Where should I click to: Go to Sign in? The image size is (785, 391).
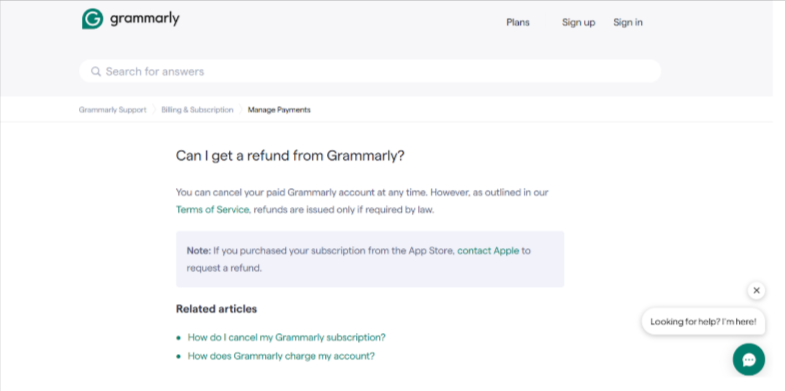[628, 23]
